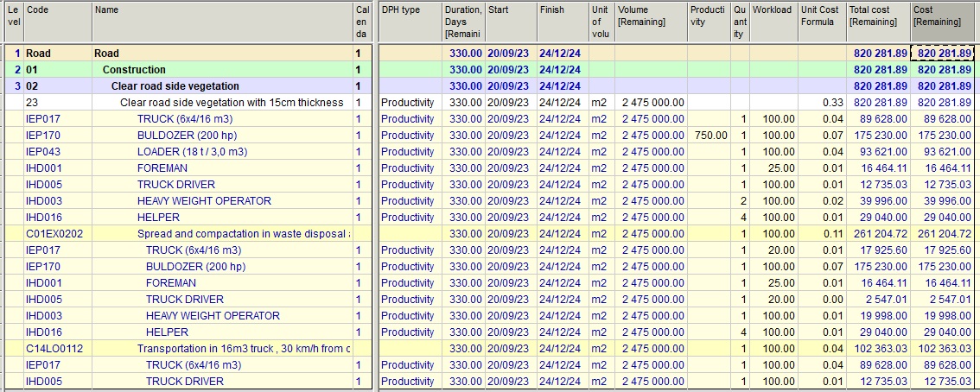Click the Workload column header
980x392 pixels.
click(773, 22)
